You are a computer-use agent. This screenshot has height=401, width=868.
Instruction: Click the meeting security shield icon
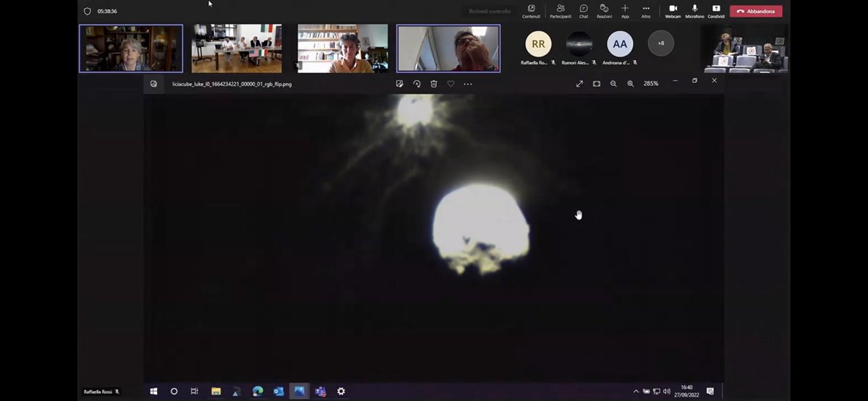(x=88, y=11)
